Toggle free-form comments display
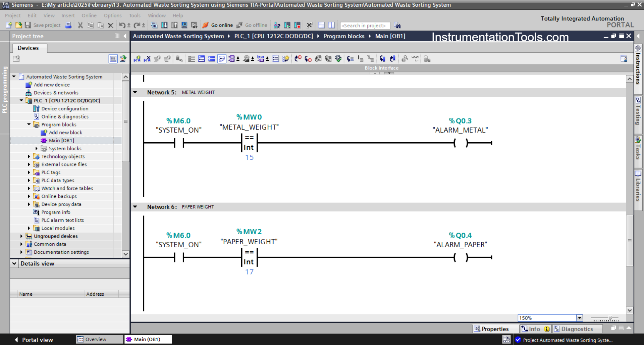This screenshot has width=644, height=345. [222, 59]
